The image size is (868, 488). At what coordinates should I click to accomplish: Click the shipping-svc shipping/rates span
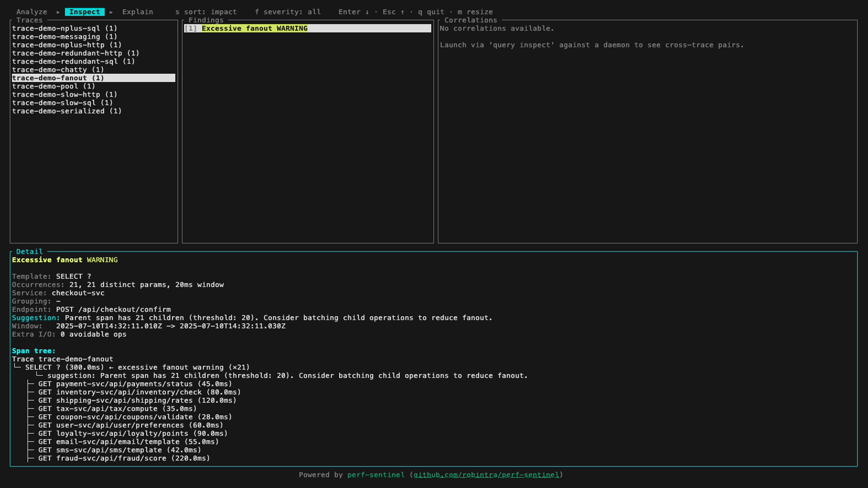(x=137, y=401)
